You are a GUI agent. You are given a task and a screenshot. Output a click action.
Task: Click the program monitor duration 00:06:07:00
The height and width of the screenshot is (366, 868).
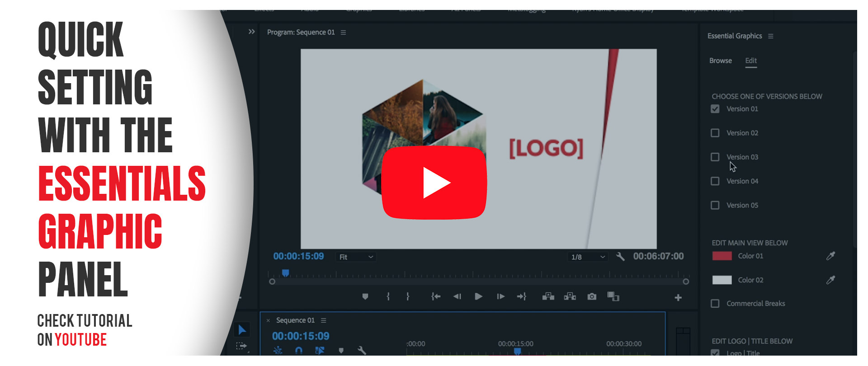point(658,256)
